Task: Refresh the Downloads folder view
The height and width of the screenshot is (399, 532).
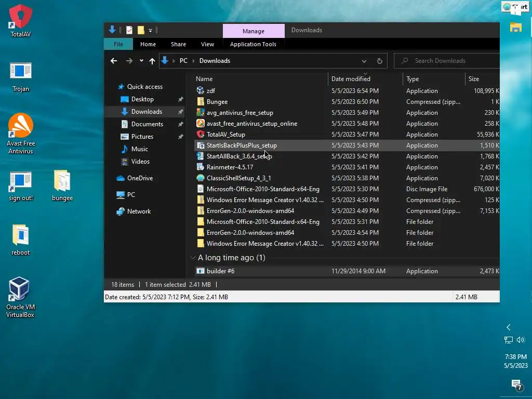Action: coord(380,61)
